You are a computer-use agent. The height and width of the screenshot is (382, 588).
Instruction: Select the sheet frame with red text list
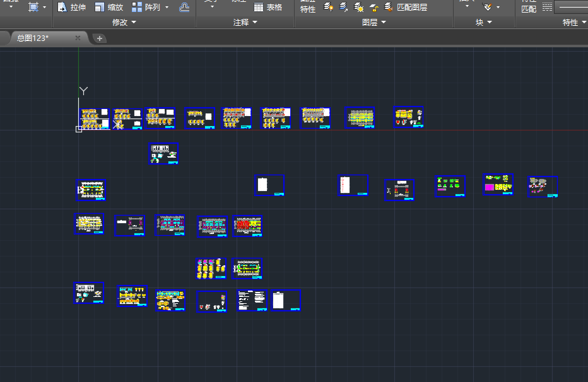[x=353, y=185]
